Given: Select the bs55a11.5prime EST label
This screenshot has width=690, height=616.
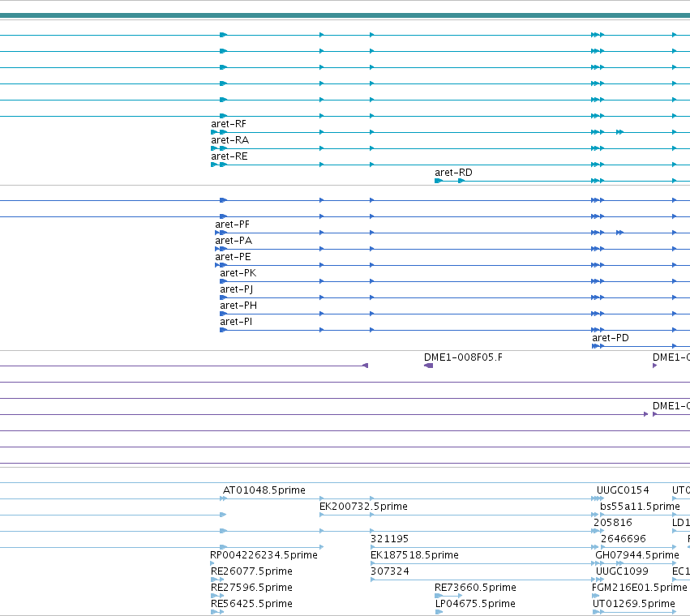Looking at the screenshot, I should click(x=640, y=507).
